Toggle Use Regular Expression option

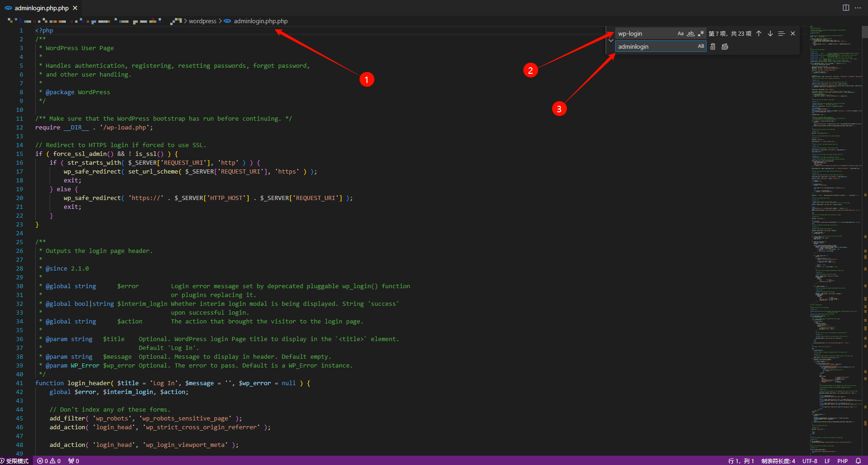tap(701, 33)
